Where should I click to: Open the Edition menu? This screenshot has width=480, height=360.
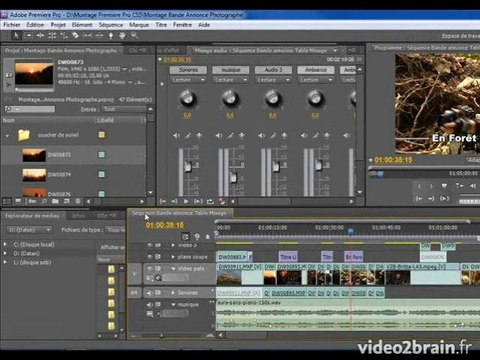(x=35, y=25)
